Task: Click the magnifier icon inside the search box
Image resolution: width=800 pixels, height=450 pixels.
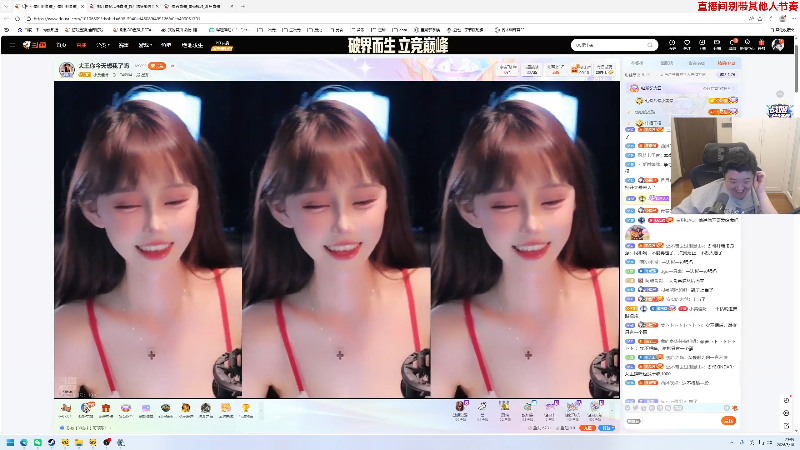Action: [649, 45]
